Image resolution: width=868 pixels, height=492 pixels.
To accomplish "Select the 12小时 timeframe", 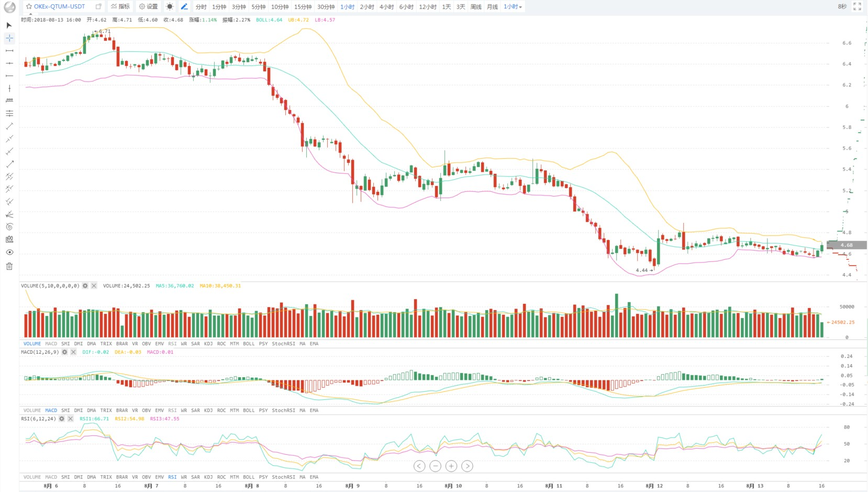I will [428, 7].
